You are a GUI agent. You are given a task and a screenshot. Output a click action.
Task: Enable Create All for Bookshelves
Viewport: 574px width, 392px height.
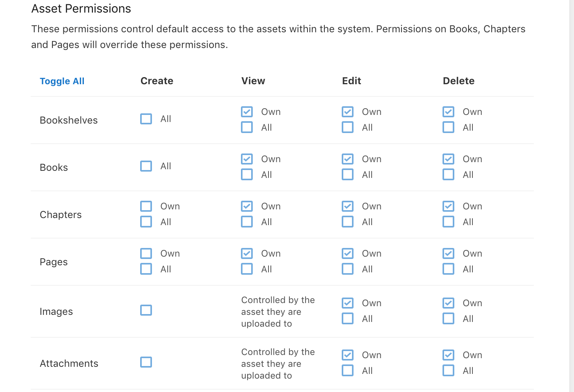tap(146, 118)
